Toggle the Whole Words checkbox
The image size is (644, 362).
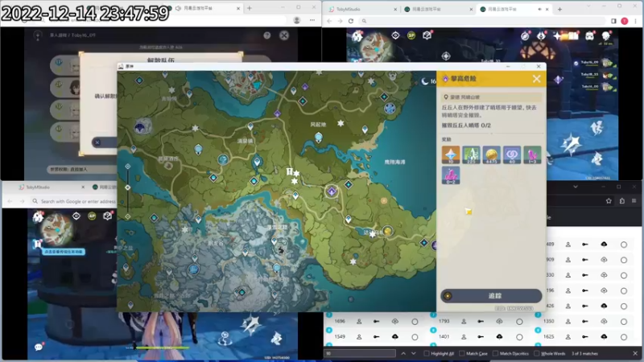(x=536, y=353)
